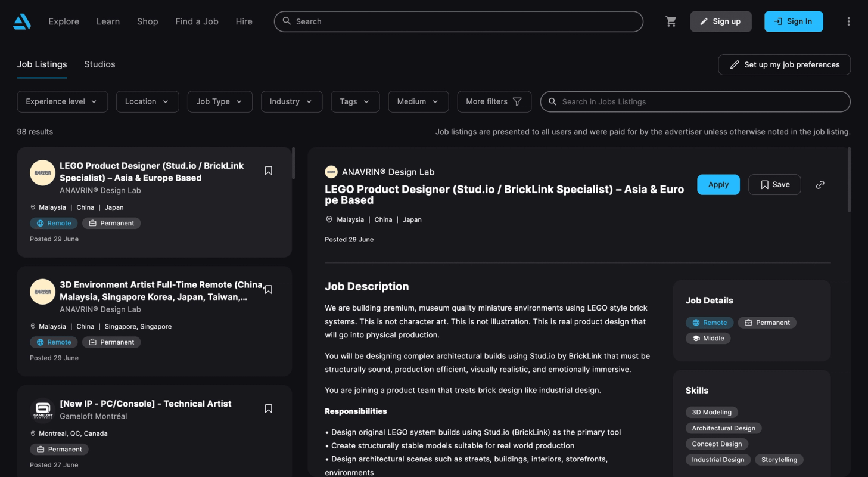Switch to the Studios tab

[99, 64]
